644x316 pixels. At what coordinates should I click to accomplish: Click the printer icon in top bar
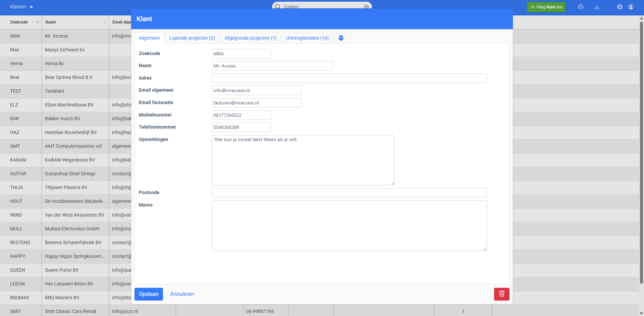pos(581,7)
